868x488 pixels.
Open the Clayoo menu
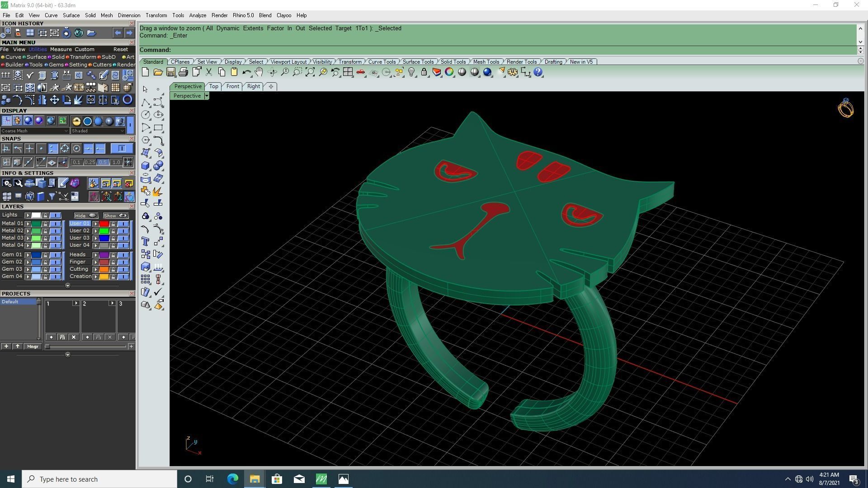[283, 15]
